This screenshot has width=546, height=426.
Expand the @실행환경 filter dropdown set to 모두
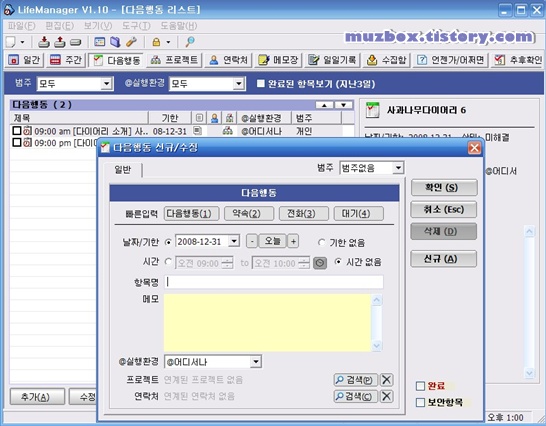[238, 84]
